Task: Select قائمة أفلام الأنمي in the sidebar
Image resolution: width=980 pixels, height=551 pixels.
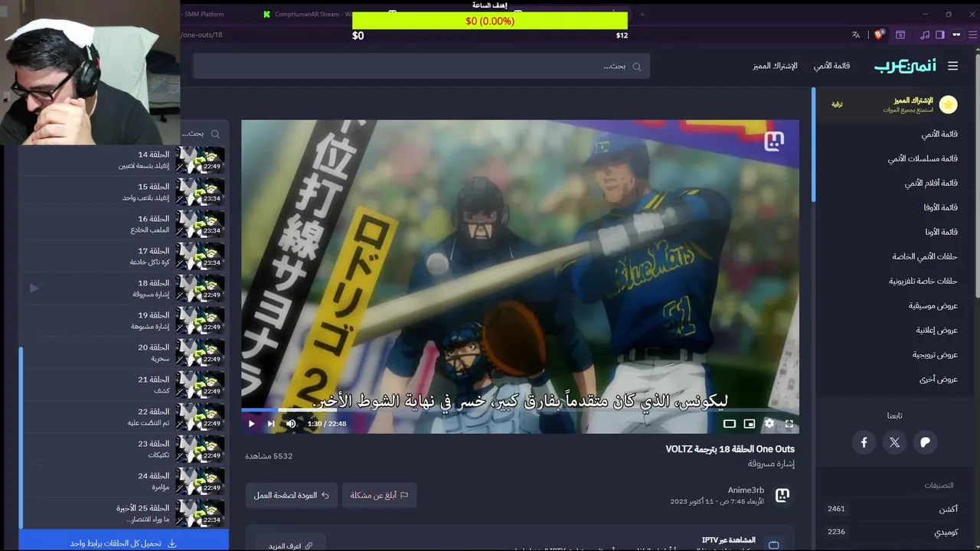Action: [931, 183]
